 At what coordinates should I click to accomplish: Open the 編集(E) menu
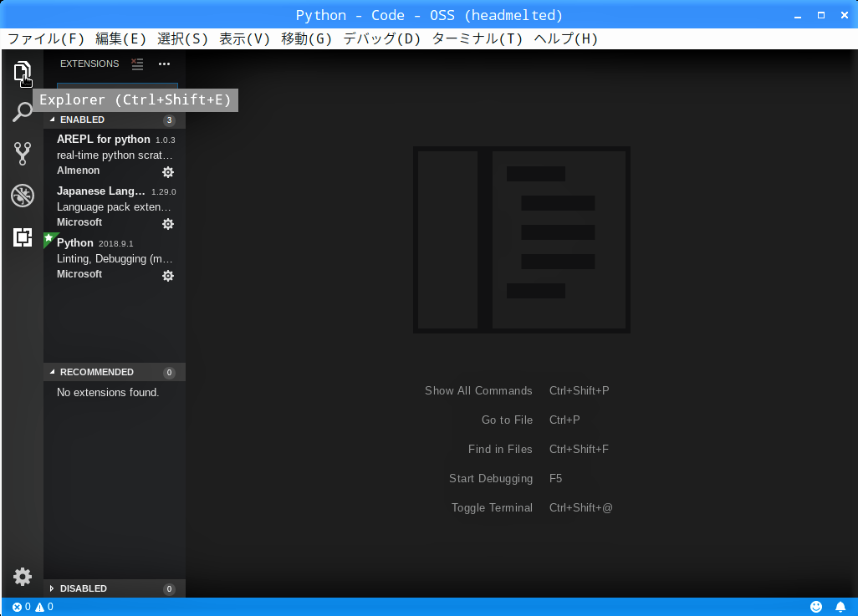coord(121,38)
